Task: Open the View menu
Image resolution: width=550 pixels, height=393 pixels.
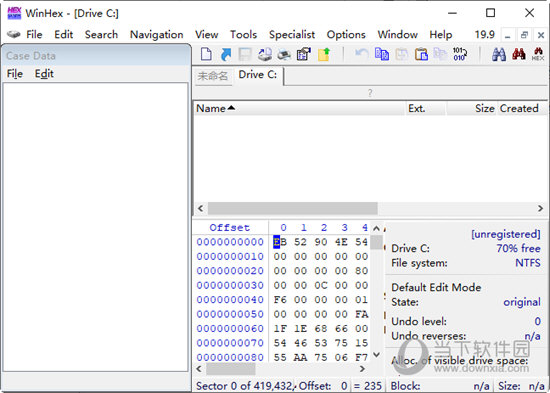Action: coord(207,34)
